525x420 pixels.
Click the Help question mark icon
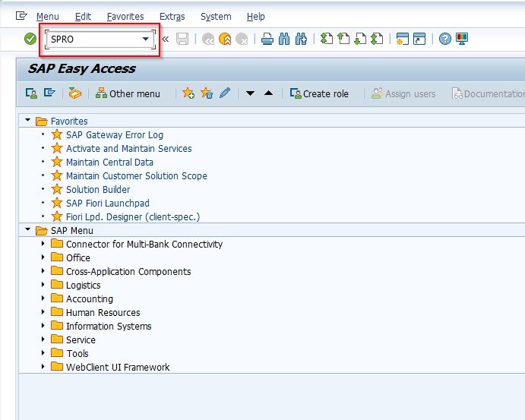tap(445, 39)
